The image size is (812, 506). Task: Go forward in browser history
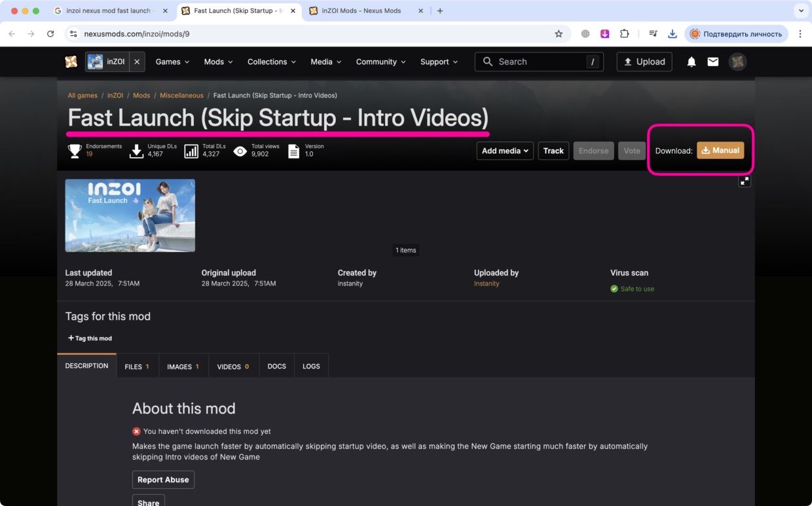(31, 34)
